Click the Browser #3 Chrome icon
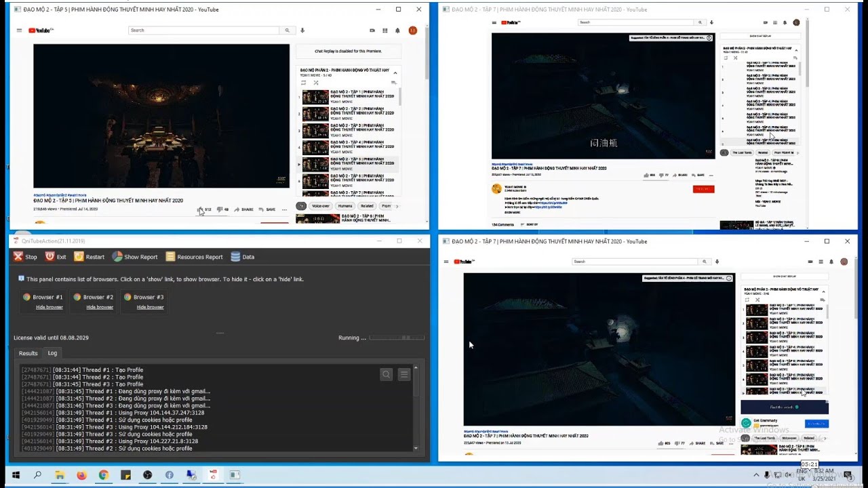This screenshot has height=488, width=868. click(127, 297)
